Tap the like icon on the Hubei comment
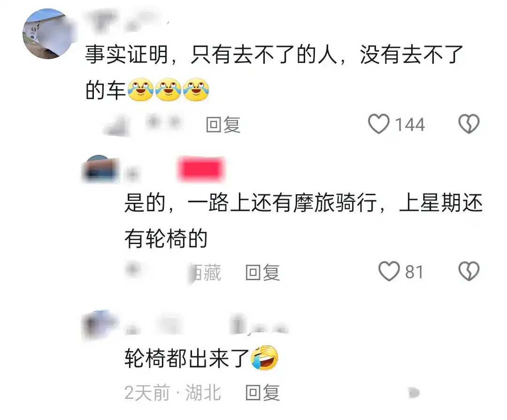 pos(414,393)
